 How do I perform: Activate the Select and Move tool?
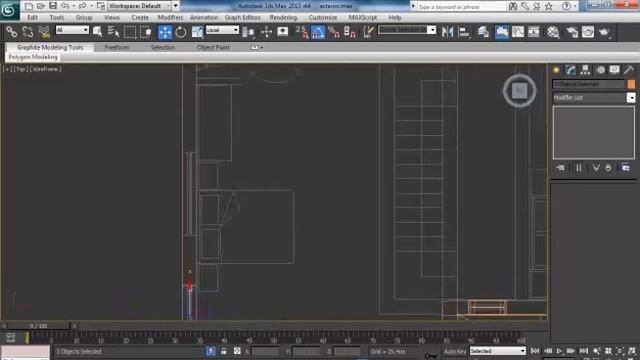(x=165, y=32)
